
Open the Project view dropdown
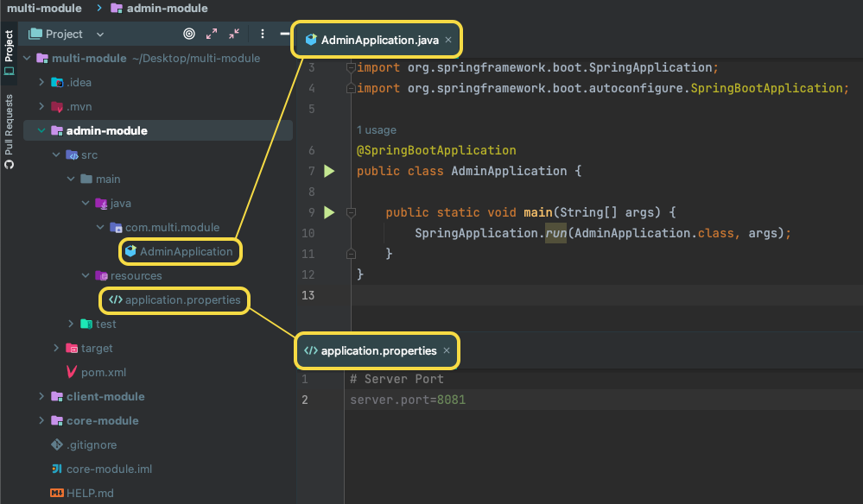[100, 34]
